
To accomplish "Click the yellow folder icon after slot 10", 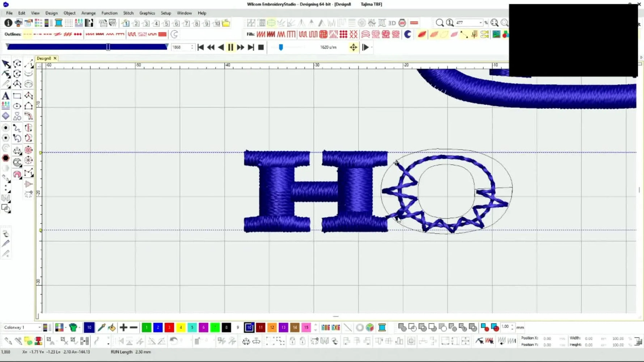I will click(226, 23).
